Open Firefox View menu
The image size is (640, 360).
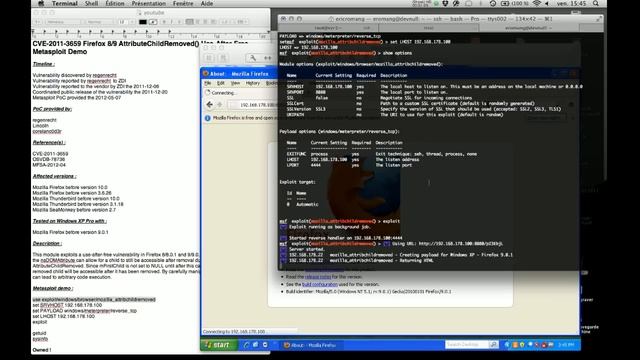[x=236, y=83]
